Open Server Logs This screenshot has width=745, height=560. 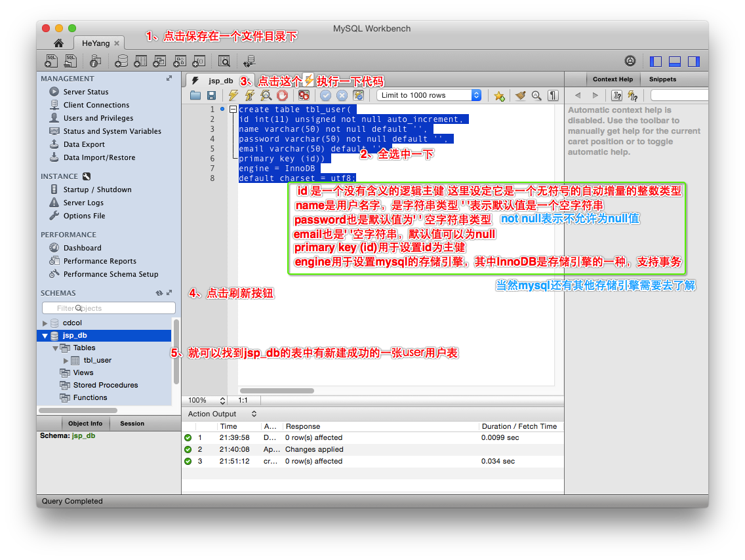click(x=83, y=203)
